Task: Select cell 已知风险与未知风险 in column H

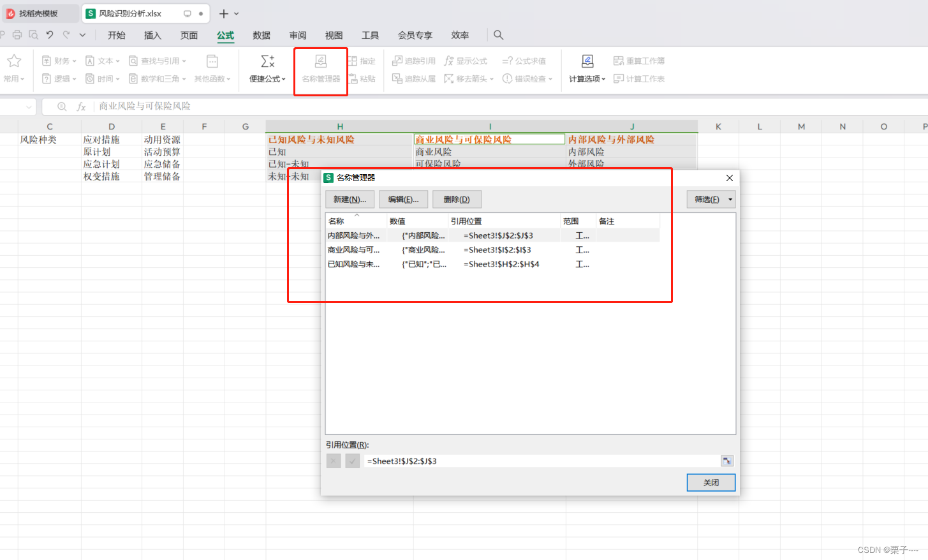Action: [339, 140]
